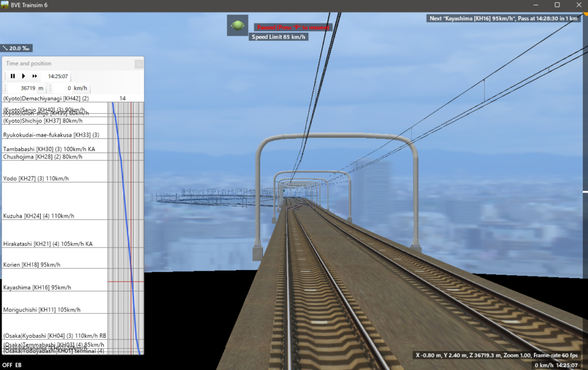The height and width of the screenshot is (370, 588).
Task: Jump to Yodo [KH27] station row
Action: coord(36,179)
